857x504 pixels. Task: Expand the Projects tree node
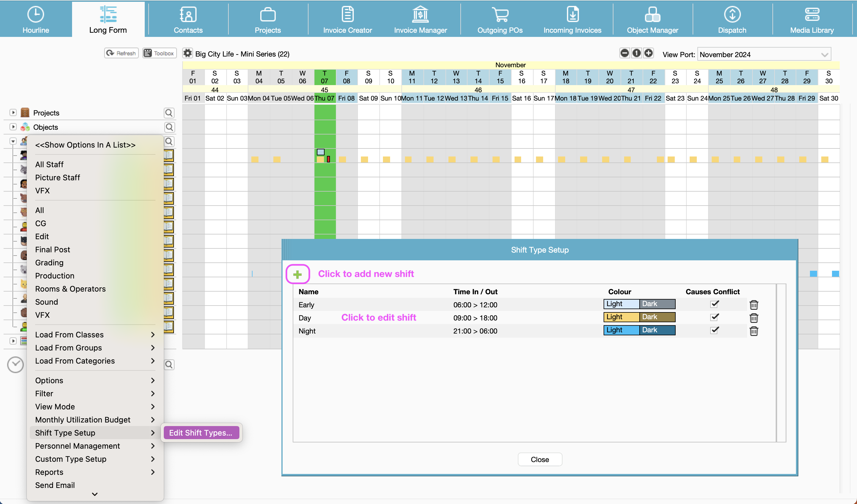(13, 112)
